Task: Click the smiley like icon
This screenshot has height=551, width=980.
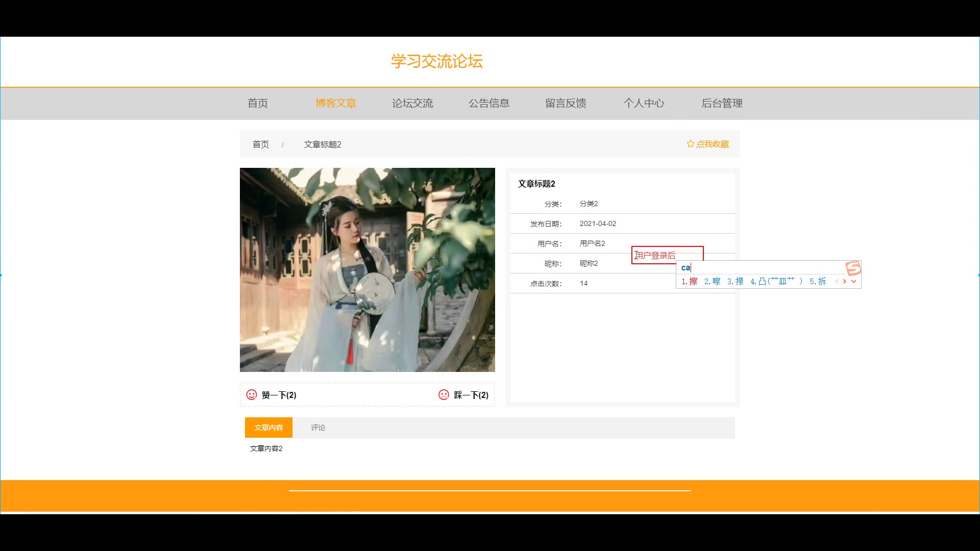Action: point(252,395)
